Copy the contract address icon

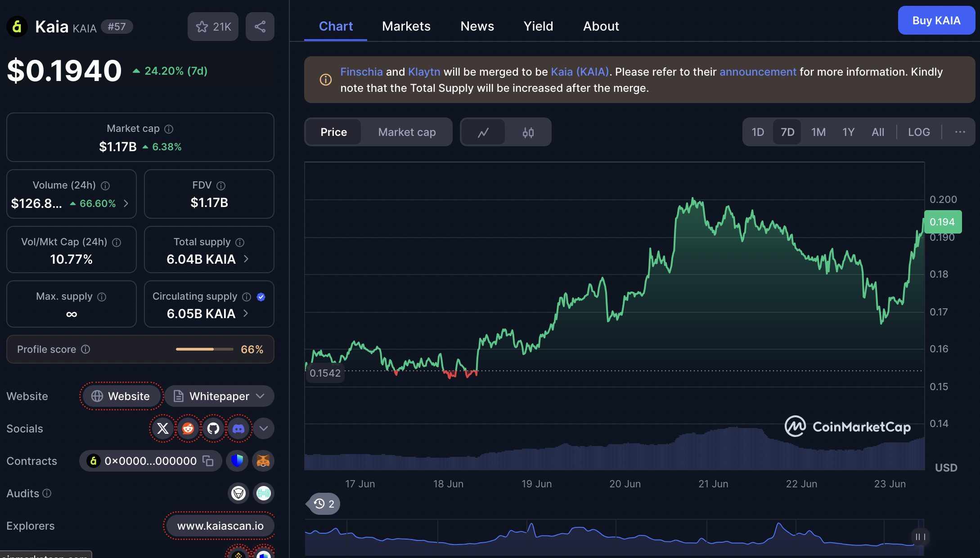click(x=208, y=461)
